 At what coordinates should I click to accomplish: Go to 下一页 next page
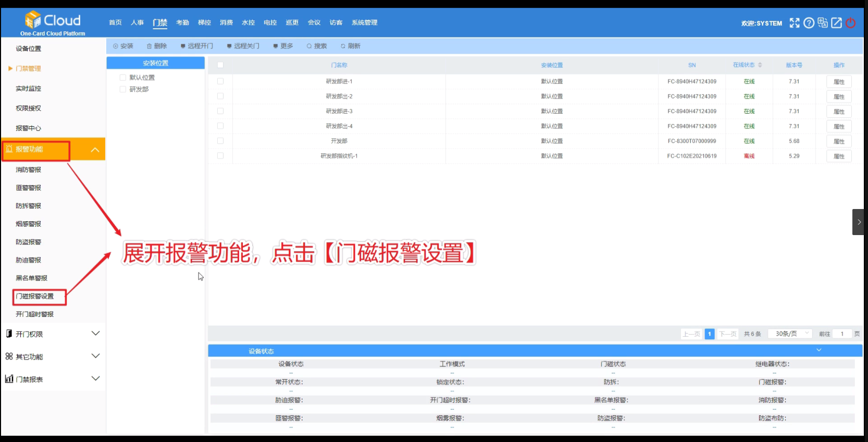pos(728,334)
